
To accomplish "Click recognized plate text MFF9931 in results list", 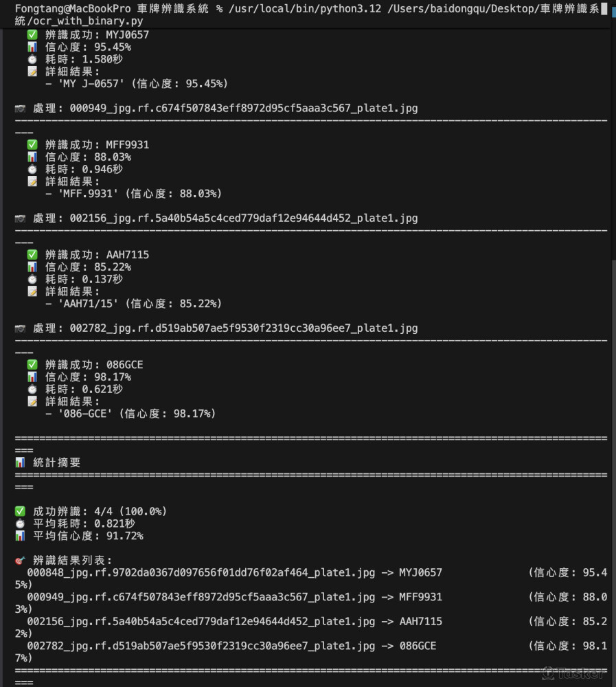I will click(420, 597).
